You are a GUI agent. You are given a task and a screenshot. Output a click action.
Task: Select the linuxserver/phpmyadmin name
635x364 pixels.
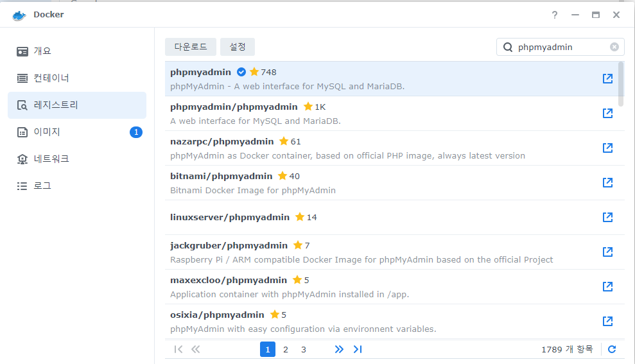230,218
